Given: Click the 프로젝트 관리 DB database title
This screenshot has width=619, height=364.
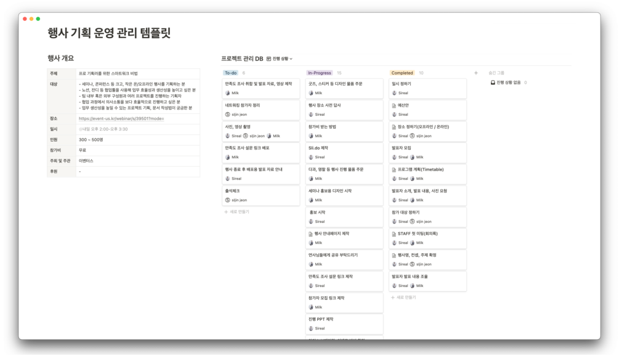Looking at the screenshot, I should pyautogui.click(x=242, y=59).
